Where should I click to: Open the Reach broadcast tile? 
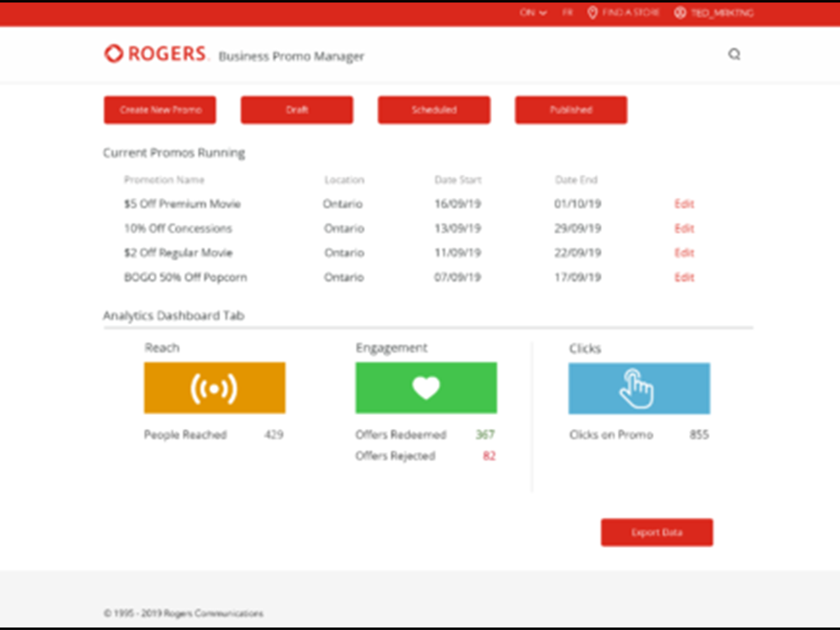tap(214, 388)
